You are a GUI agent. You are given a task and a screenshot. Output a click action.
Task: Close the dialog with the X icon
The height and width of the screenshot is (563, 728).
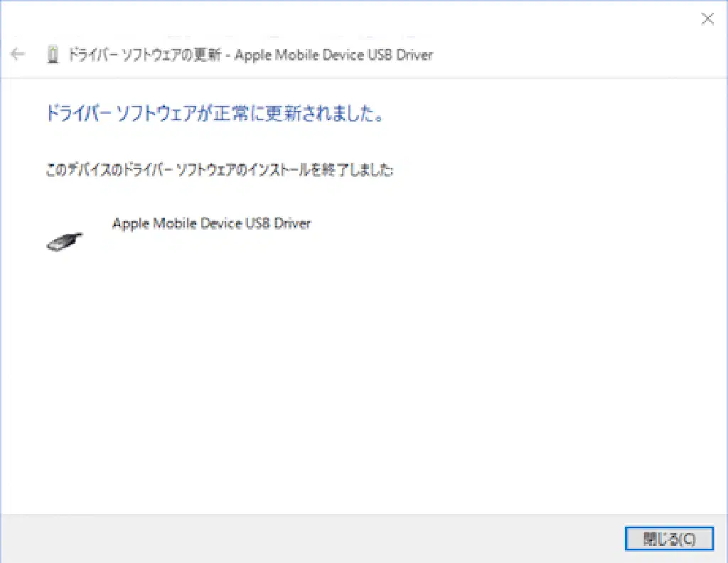coord(707,19)
